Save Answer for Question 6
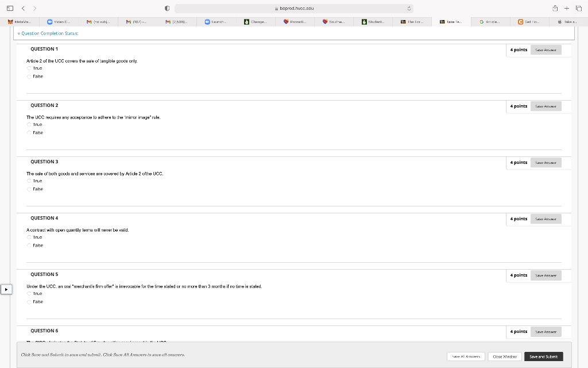This screenshot has height=368, width=588. (546, 332)
